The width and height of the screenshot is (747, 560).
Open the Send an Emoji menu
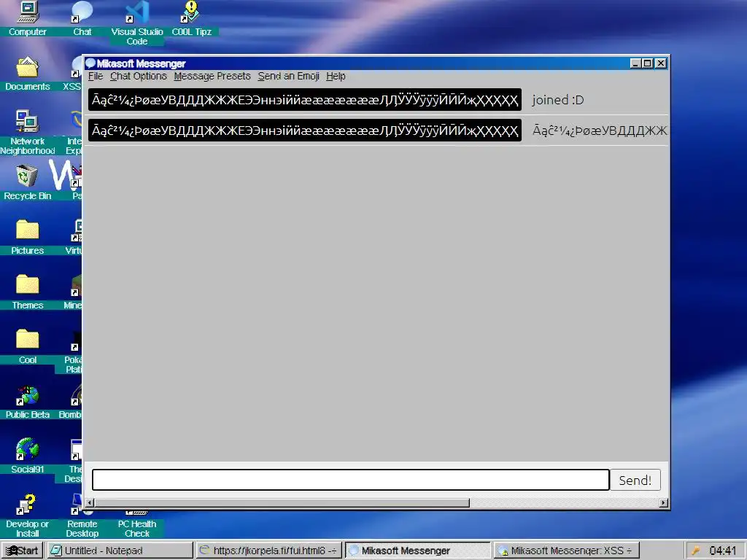pyautogui.click(x=289, y=76)
